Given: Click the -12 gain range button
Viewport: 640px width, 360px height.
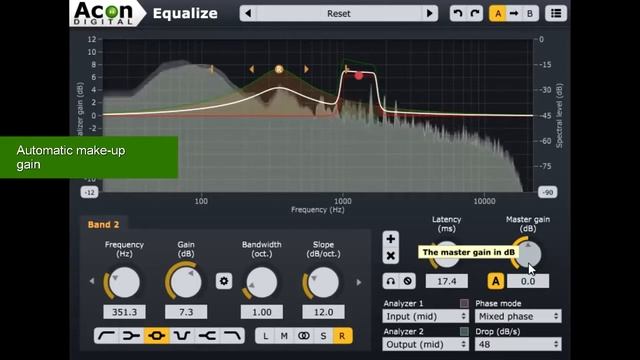Looking at the screenshot, I should click(x=89, y=192).
